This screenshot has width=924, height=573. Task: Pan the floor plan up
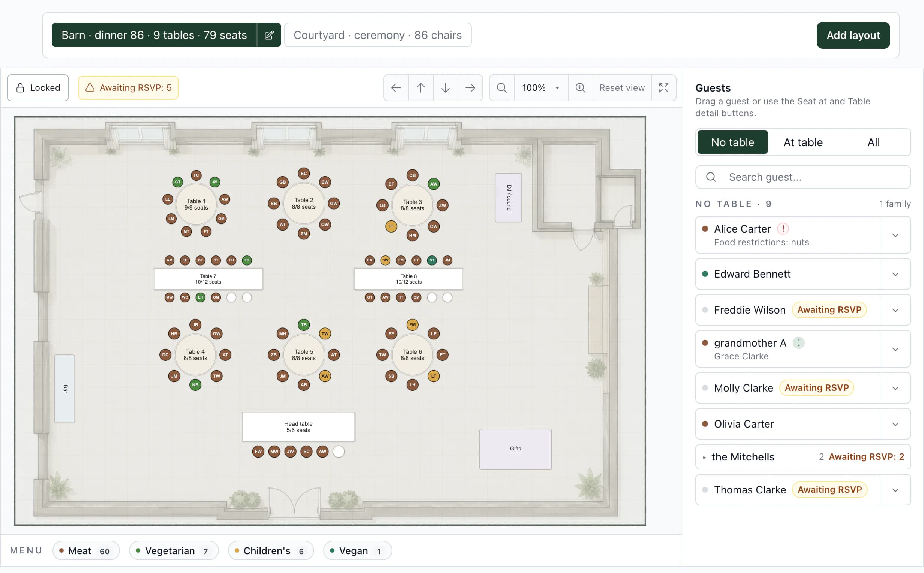pos(420,88)
